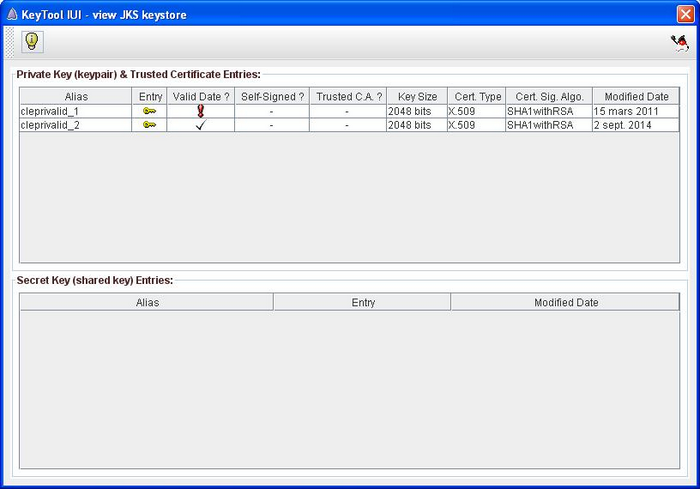Click the Cert. Sig. Algo. column header
The image size is (700, 489).
point(549,97)
